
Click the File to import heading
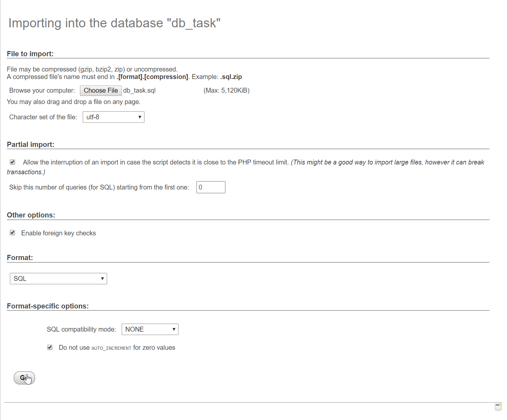30,54
